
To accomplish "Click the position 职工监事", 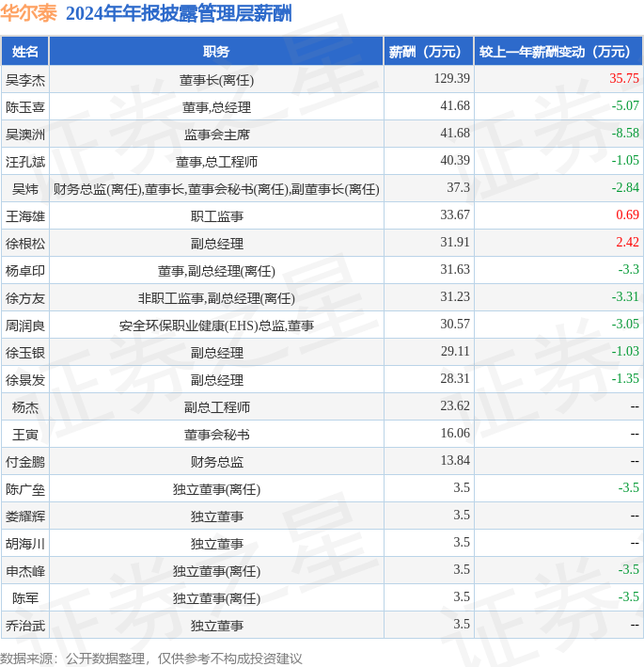I will coord(216,216).
